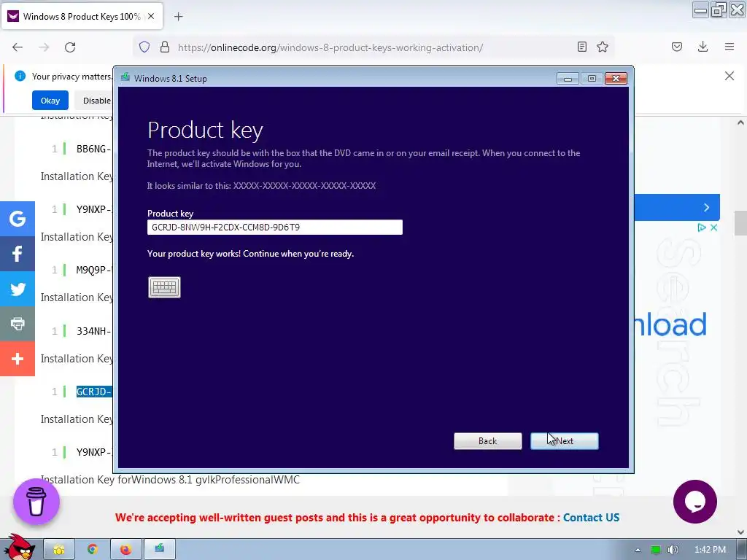The image size is (747, 560).
Task: Follow the Contact US link
Action: click(591, 518)
